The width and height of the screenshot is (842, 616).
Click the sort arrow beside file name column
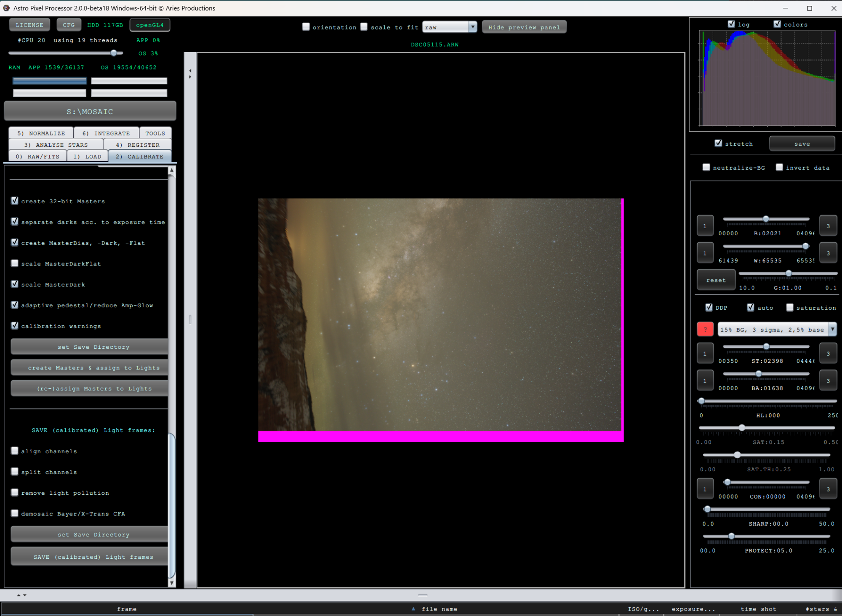tap(413, 608)
